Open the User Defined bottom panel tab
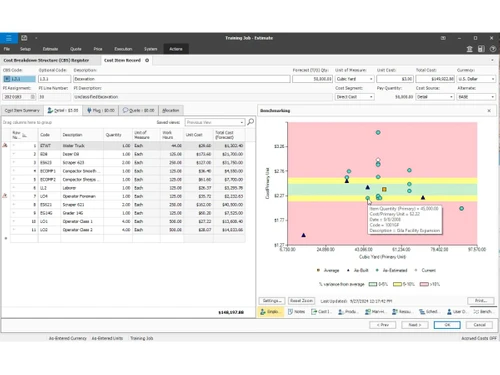This screenshot has height=375, width=500. pyautogui.click(x=457, y=312)
